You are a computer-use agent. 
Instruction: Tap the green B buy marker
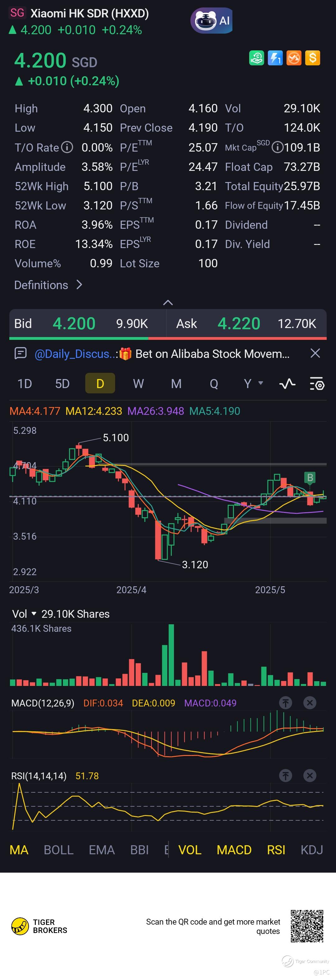click(x=310, y=478)
